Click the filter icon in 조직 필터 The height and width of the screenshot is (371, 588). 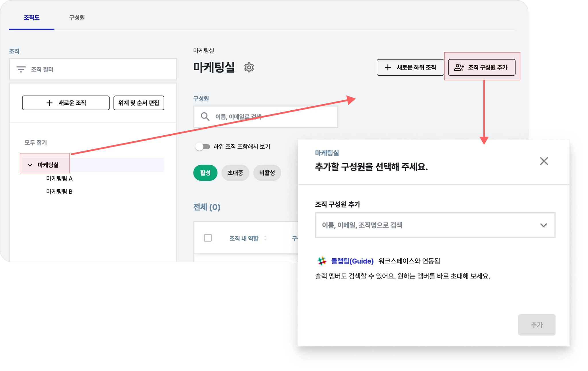point(21,69)
